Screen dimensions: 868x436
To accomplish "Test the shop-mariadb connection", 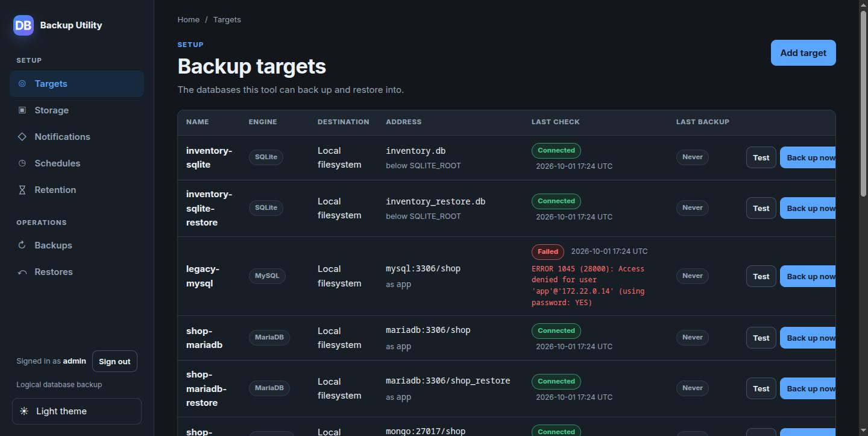I will tap(761, 338).
